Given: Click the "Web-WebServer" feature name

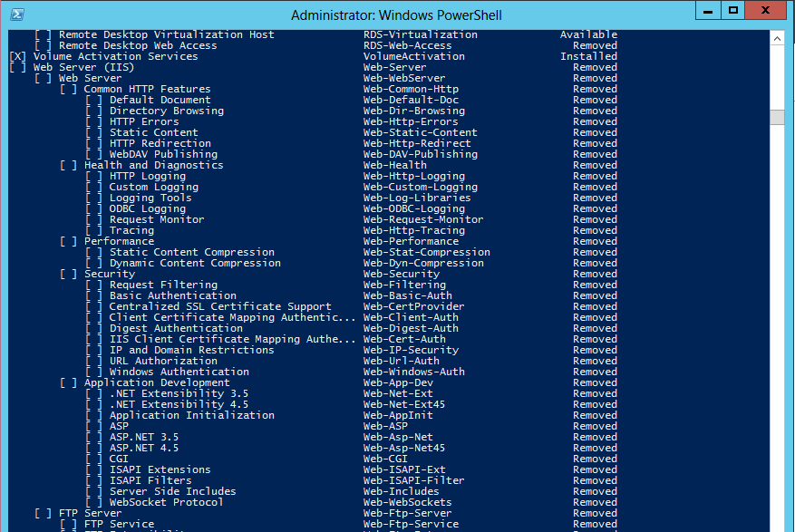Looking at the screenshot, I should 404,78.
